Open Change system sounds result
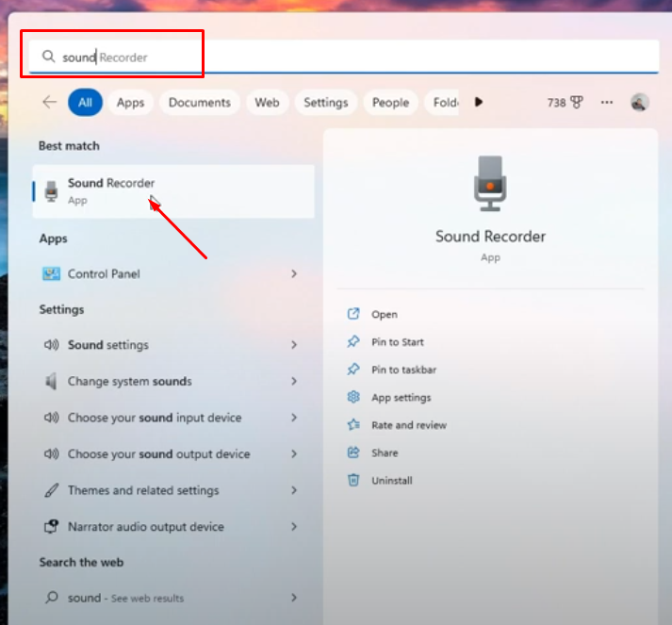 tap(173, 381)
